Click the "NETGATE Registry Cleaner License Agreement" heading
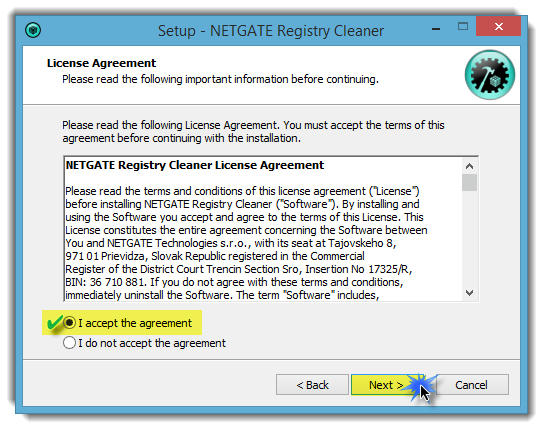Viewport: 543px width, 429px height. tap(195, 165)
